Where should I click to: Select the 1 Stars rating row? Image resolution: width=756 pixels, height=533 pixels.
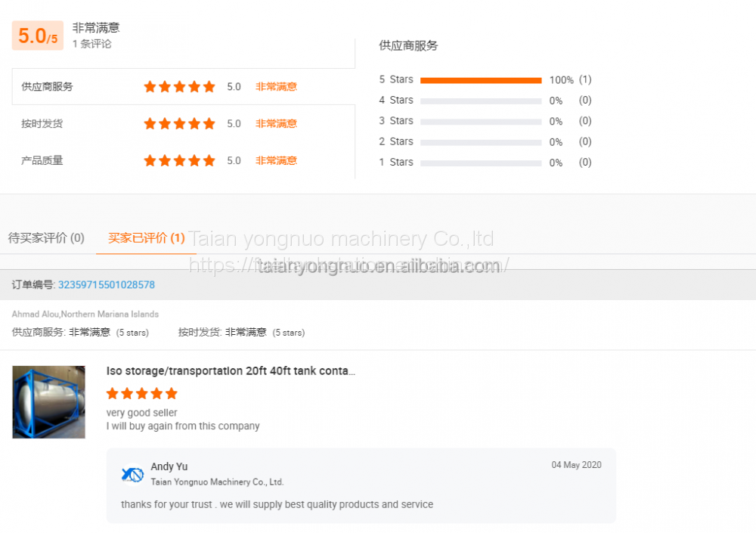point(481,163)
